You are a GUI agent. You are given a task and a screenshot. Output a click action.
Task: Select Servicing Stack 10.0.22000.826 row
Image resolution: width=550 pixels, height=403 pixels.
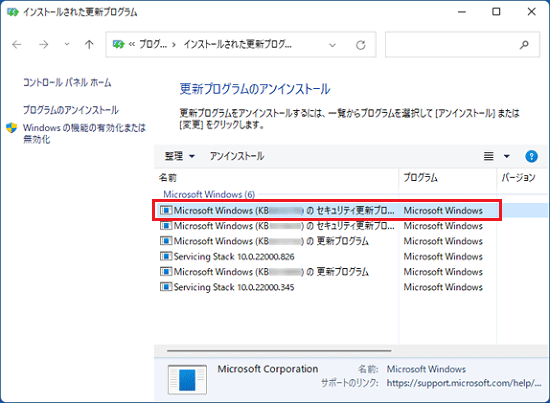click(x=351, y=257)
